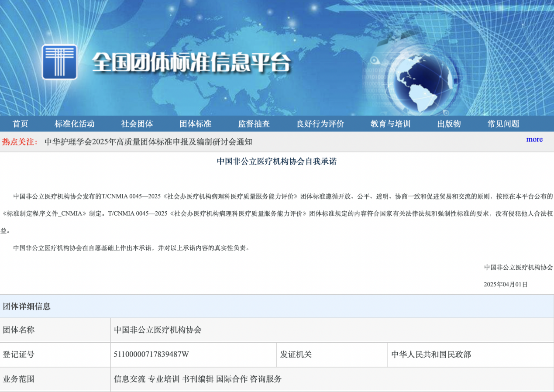Click the 中国非公立医疗机构协会自我承诺 heading
This screenshot has width=554, height=392.
pyautogui.click(x=277, y=162)
